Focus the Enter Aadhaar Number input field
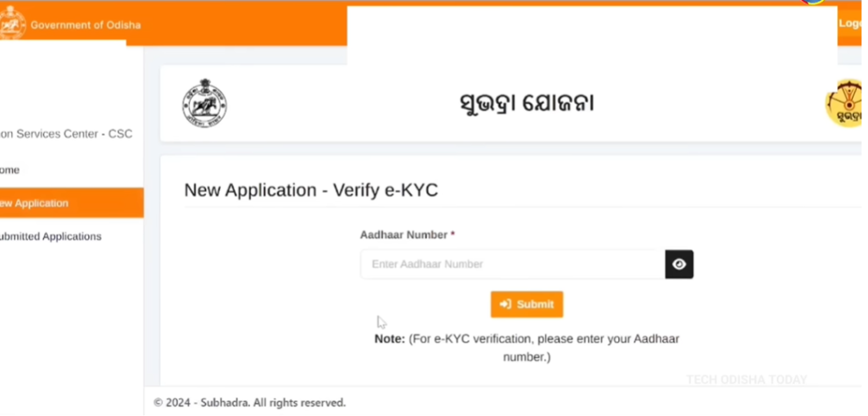868x416 pixels. [x=512, y=264]
